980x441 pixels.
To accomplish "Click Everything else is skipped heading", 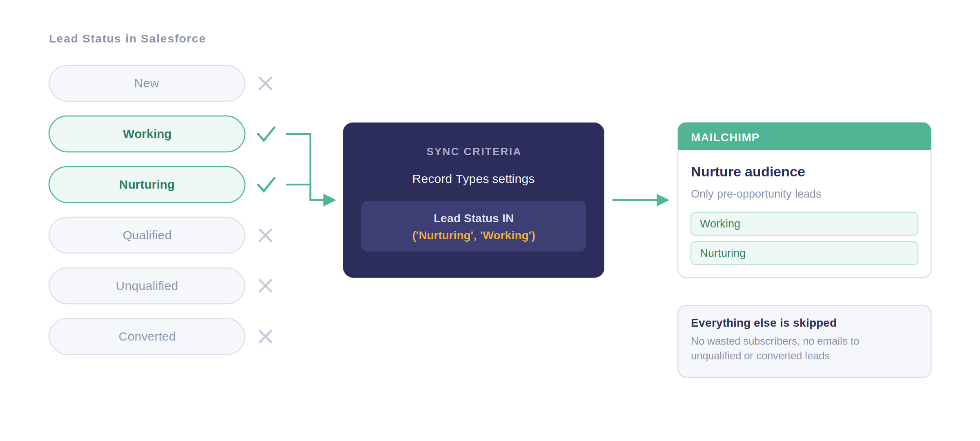I will pyautogui.click(x=764, y=323).
